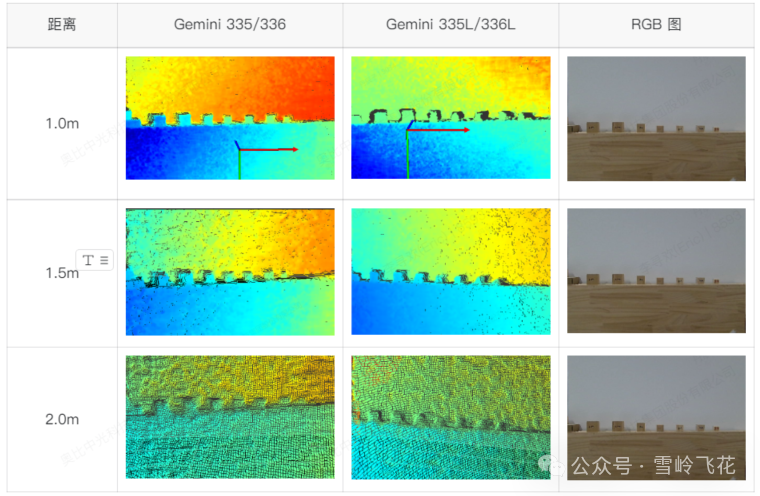Open the 1.0m Gemini 335L/336L depth image
The height and width of the screenshot is (496, 760).
[x=450, y=118]
